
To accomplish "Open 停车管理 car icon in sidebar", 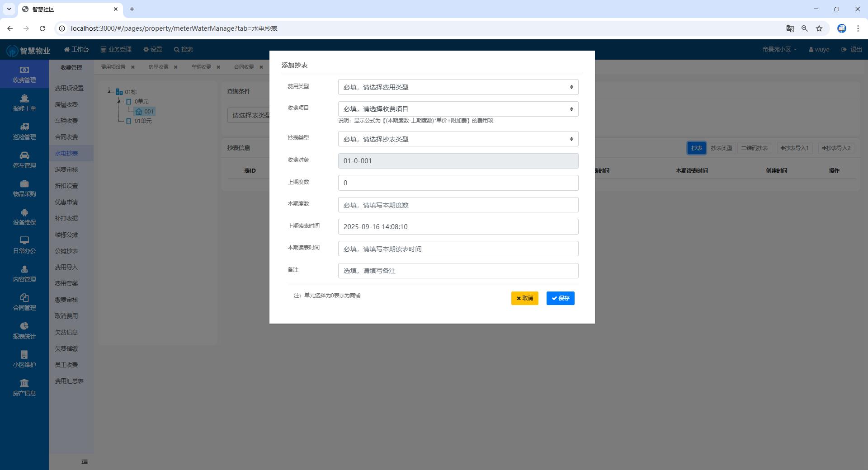I will point(24,155).
